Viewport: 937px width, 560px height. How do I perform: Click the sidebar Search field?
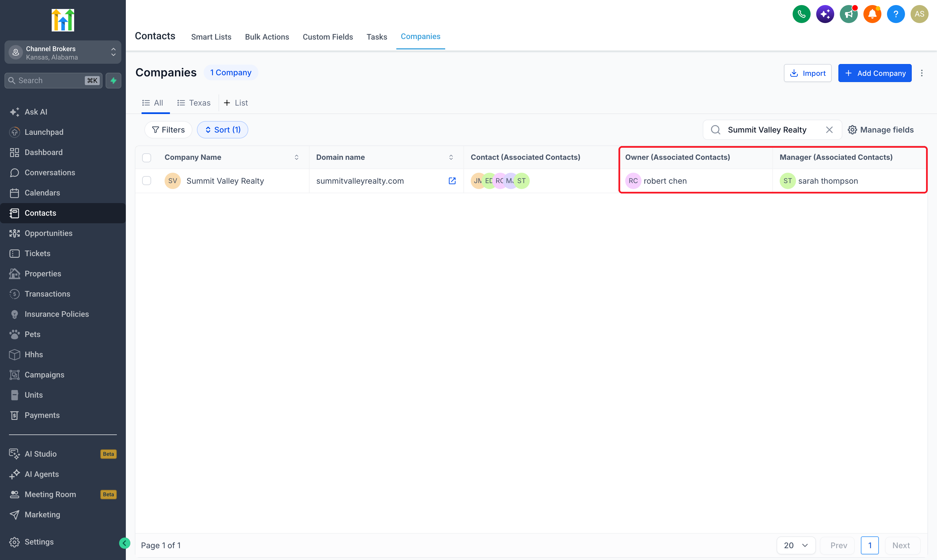click(53, 80)
